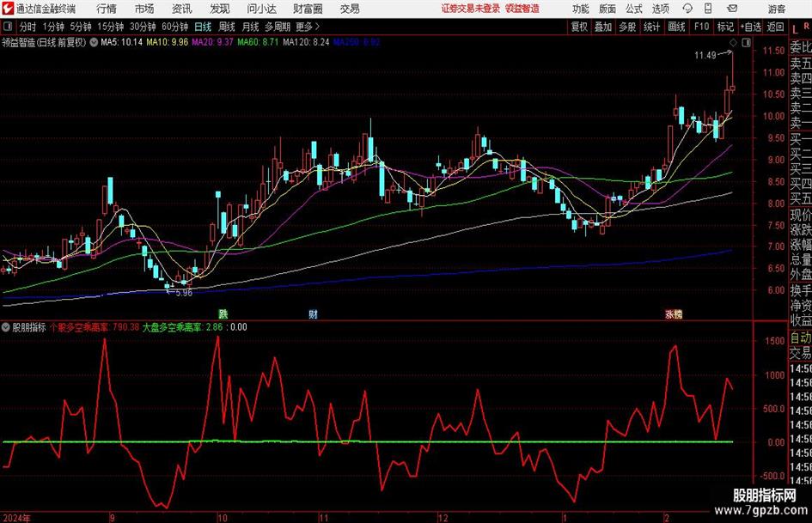Click the 自动 label in right panel

pos(800,338)
